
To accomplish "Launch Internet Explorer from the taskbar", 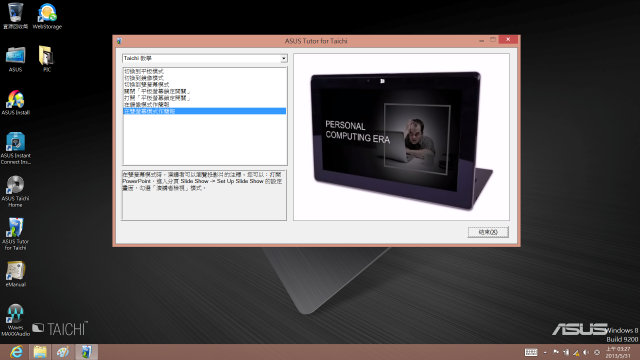I will (16, 352).
